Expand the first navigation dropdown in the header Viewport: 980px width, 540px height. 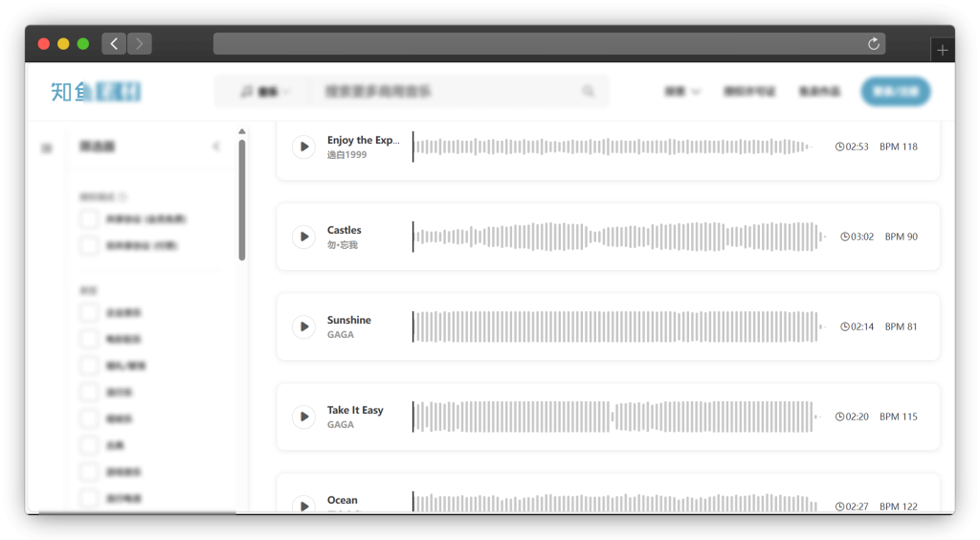682,92
